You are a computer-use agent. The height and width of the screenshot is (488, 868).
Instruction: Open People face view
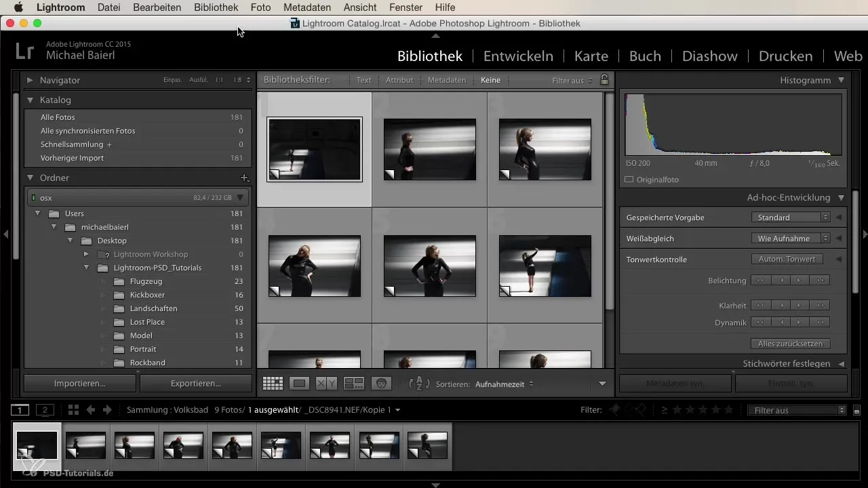point(382,384)
